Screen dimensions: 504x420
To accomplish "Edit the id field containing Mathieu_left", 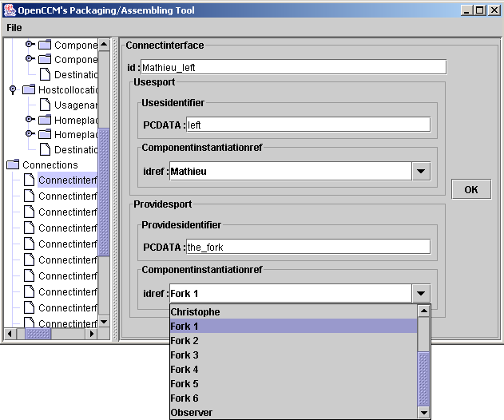I will click(293, 67).
